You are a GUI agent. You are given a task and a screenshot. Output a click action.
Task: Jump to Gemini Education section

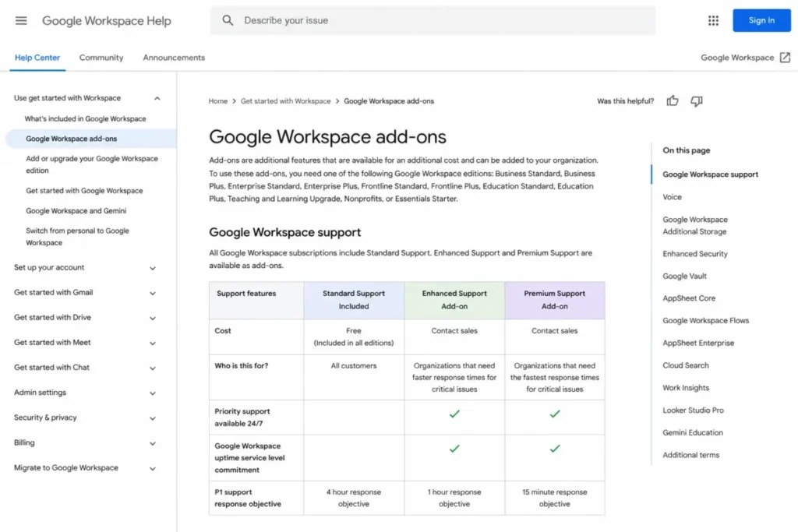[x=693, y=432]
